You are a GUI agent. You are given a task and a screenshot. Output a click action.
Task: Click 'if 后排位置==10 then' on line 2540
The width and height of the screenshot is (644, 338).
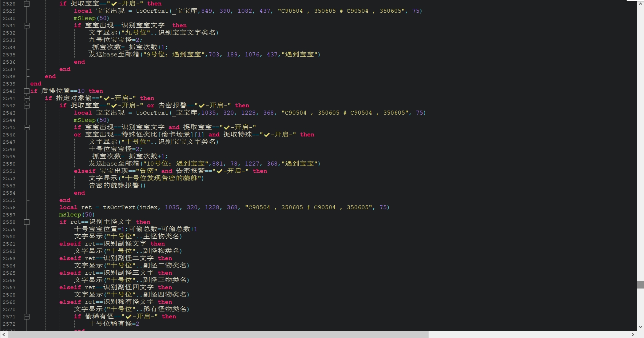67,91
